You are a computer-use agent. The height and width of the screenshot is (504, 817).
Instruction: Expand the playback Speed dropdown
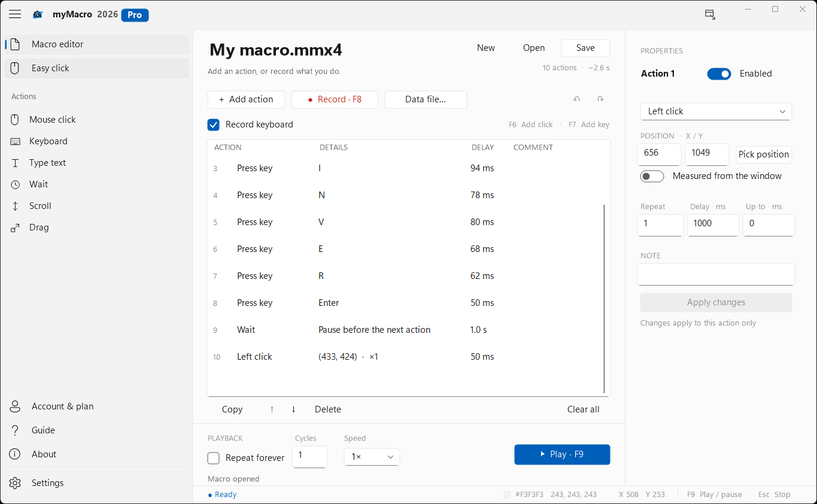tap(372, 457)
